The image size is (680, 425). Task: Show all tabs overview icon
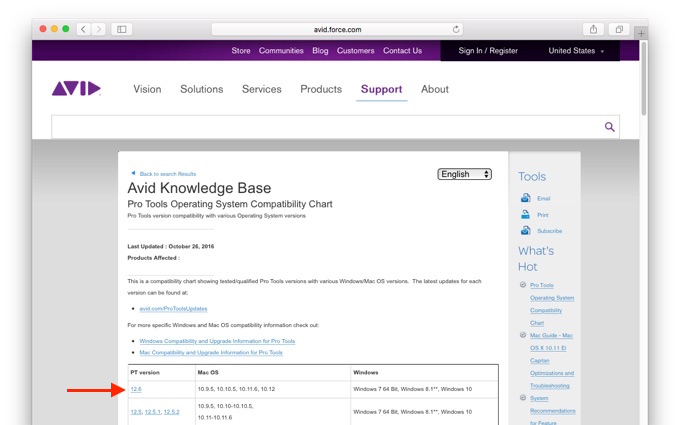(619, 29)
